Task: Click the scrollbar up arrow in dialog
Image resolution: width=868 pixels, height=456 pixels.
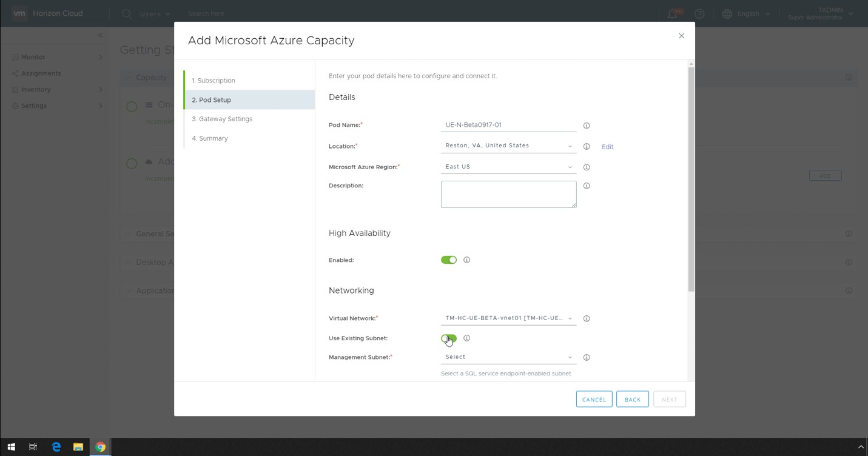Action: point(691,64)
